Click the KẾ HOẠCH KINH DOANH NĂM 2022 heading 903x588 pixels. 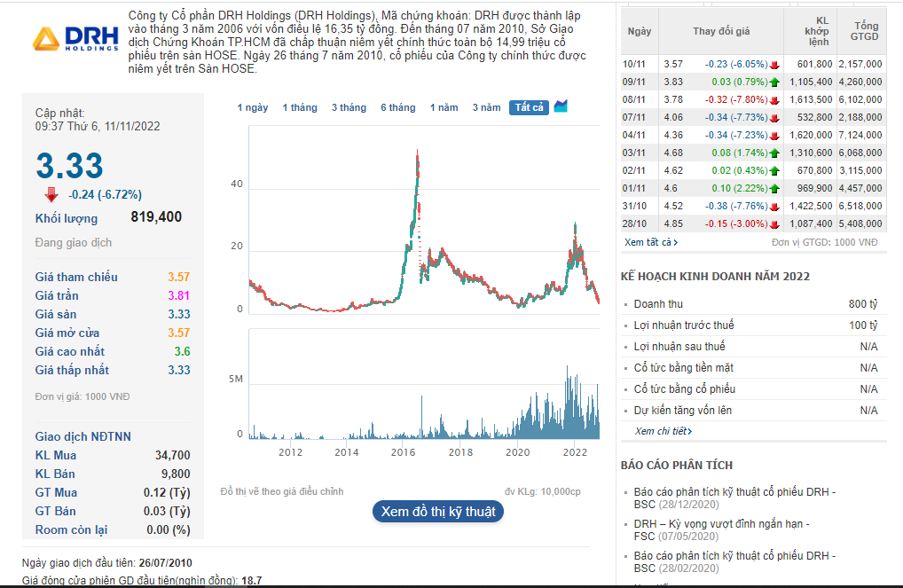[x=715, y=277]
